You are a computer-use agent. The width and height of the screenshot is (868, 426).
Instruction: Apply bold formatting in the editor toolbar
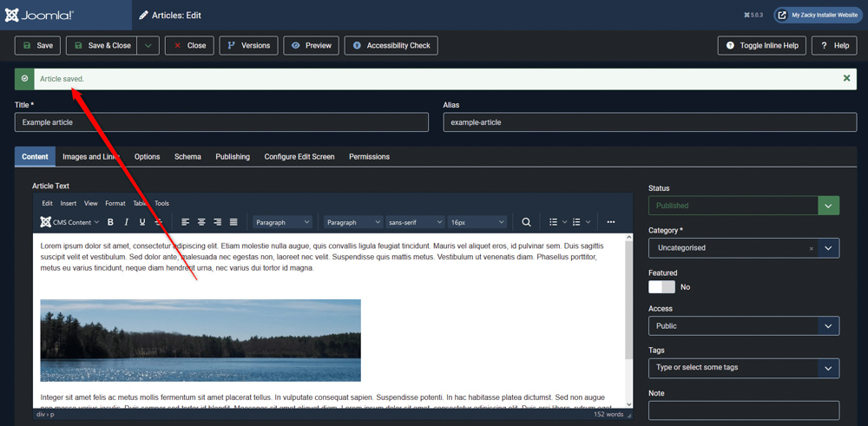click(110, 222)
